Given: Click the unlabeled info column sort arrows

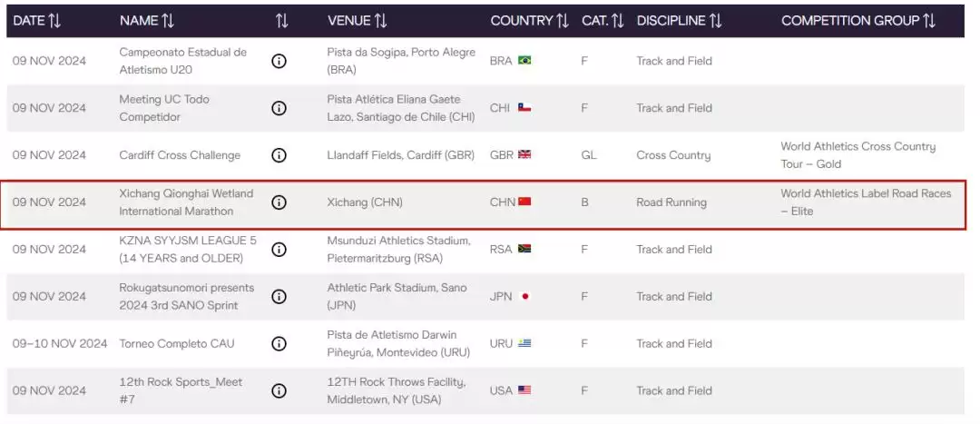Looking at the screenshot, I should [282, 21].
